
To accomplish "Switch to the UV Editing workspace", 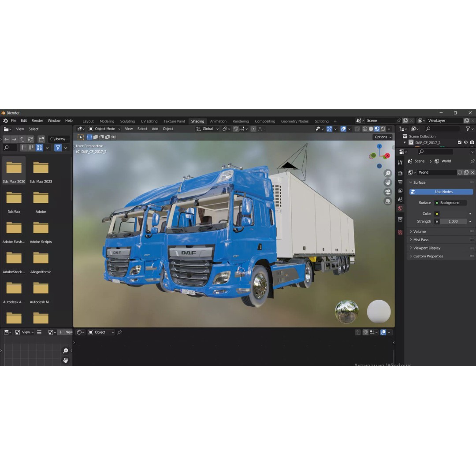I will pos(149,121).
